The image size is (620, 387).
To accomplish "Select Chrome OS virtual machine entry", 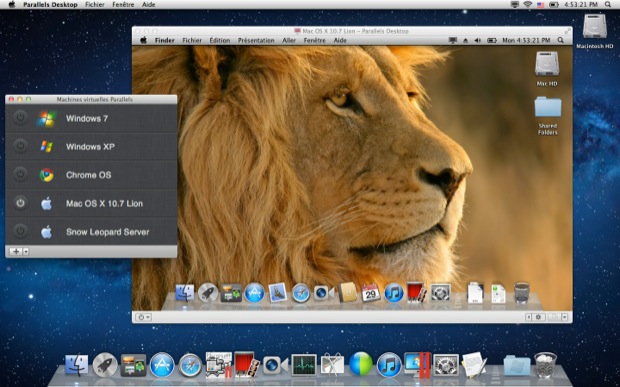I will tap(91, 175).
